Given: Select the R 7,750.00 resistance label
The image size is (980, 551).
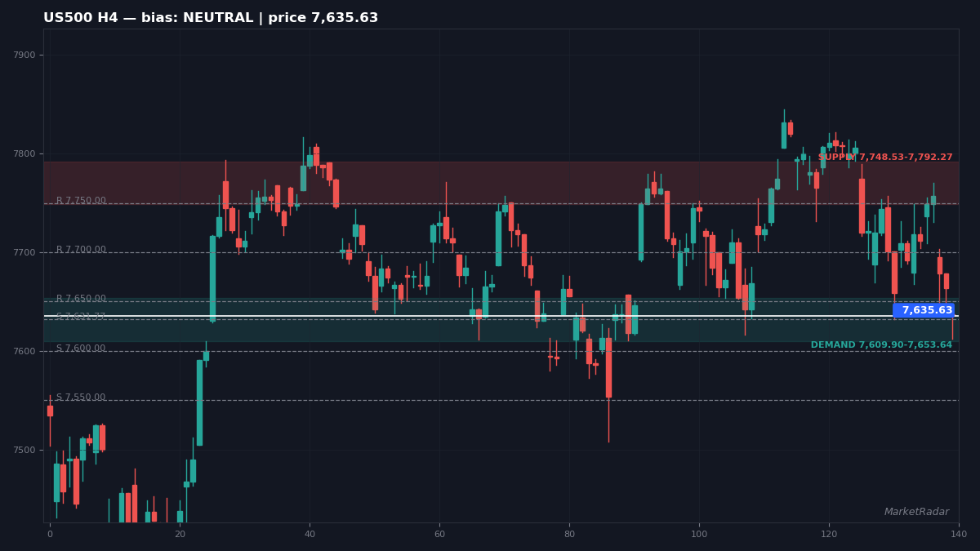Looking at the screenshot, I should click(x=81, y=201).
